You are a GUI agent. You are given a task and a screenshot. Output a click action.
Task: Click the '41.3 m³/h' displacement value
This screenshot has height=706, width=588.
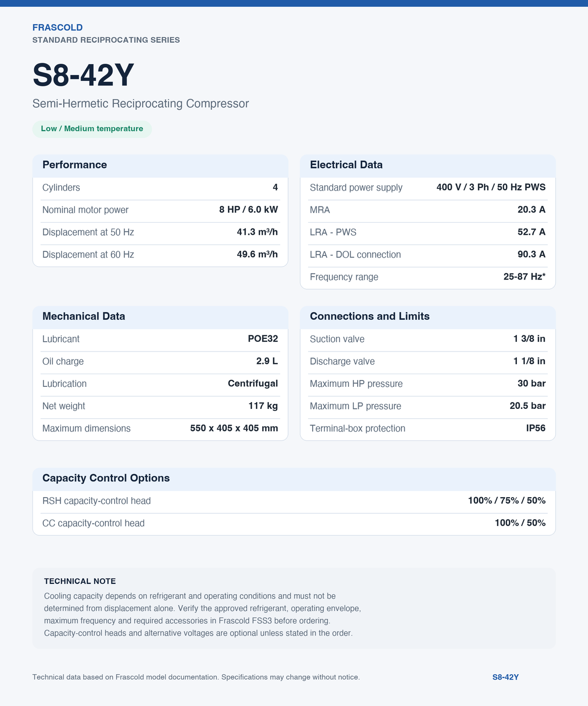click(257, 232)
